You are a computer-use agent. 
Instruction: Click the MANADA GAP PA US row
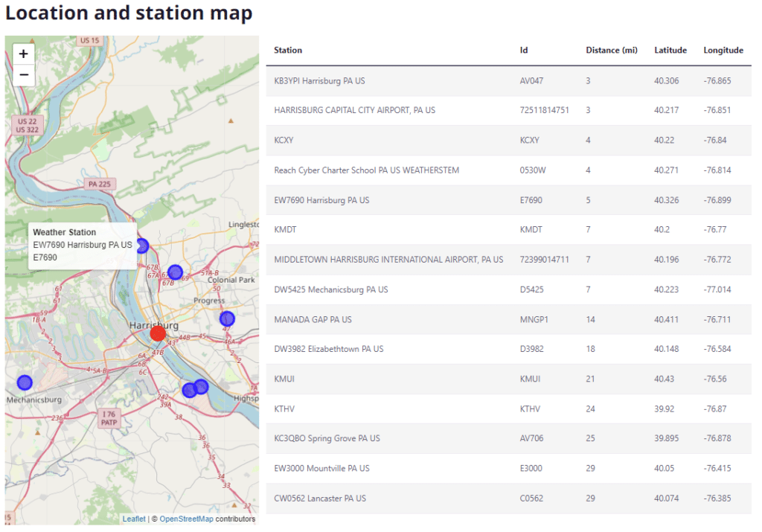[313, 319]
